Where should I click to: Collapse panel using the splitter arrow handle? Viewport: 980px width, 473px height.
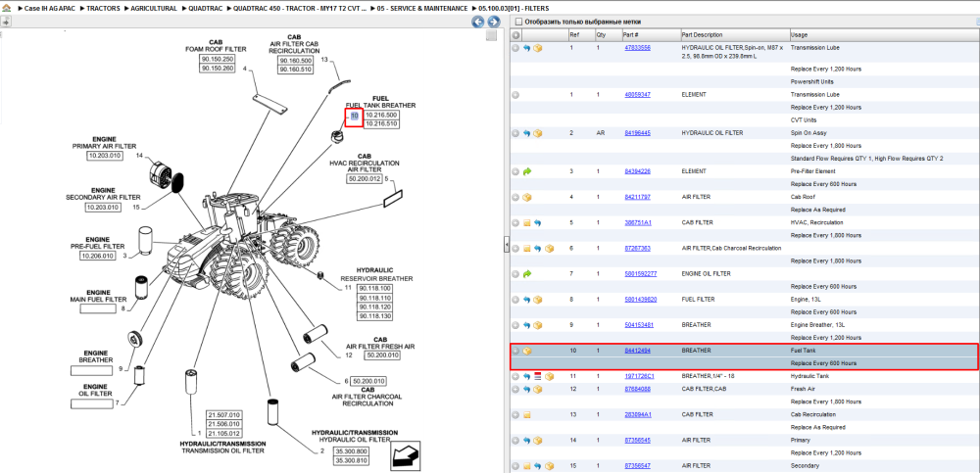coord(507,245)
